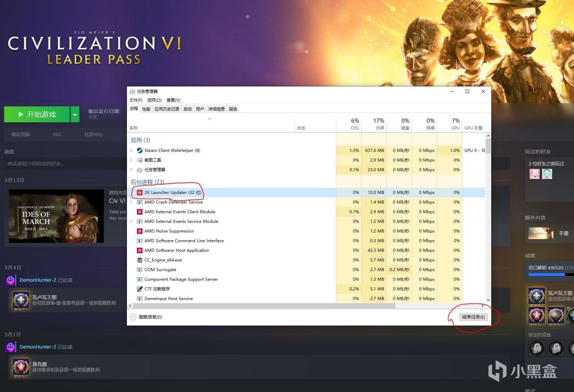Open the 商店页面 link in Steam

point(21,134)
